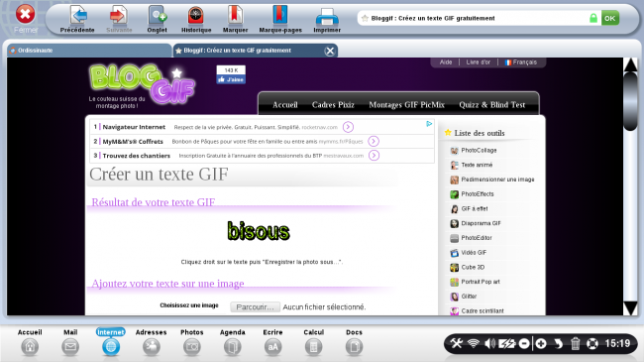Viewport: 644px width, 362px height.
Task: Click the undo arrow icon in tray
Action: pyautogui.click(x=558, y=343)
